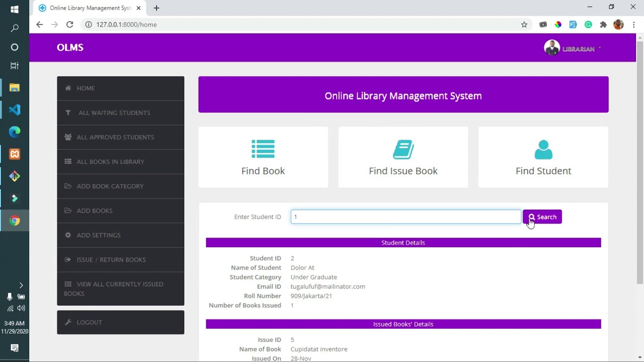Open ADD BOOK CATEGORY menu item
This screenshot has height=362, width=644.
pos(120,186)
